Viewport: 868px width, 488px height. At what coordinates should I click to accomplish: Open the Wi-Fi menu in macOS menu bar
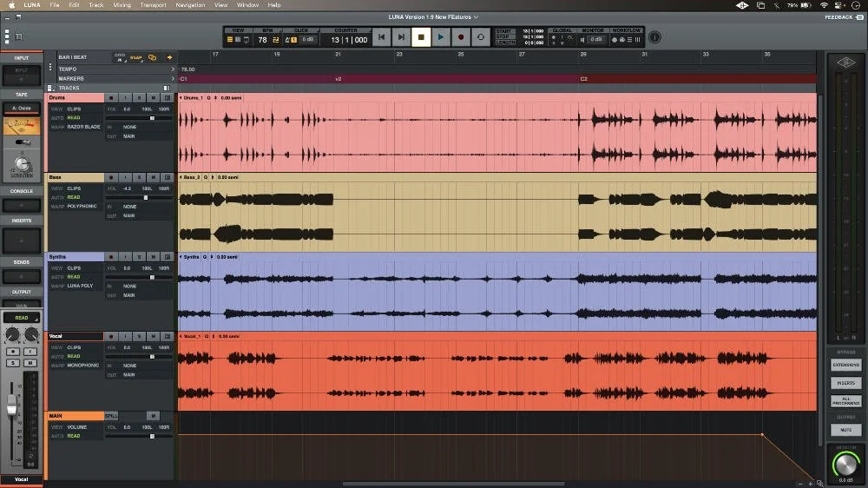pyautogui.click(x=824, y=5)
